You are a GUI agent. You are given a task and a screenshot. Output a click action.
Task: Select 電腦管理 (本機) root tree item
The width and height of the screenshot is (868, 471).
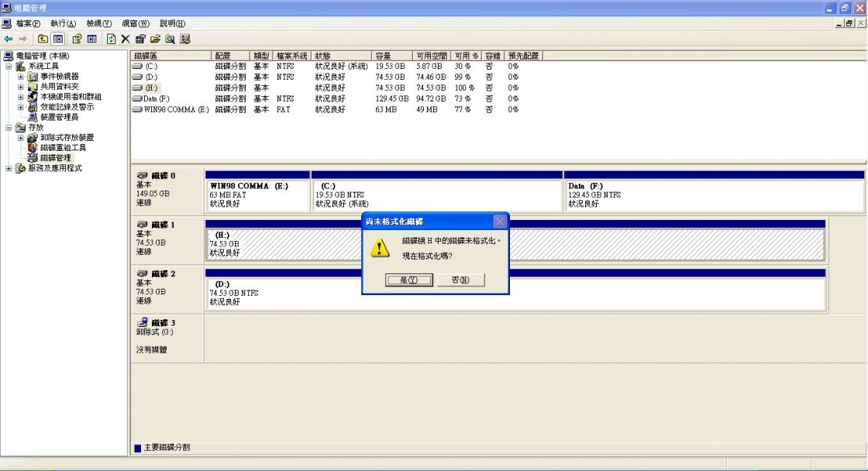coord(42,56)
